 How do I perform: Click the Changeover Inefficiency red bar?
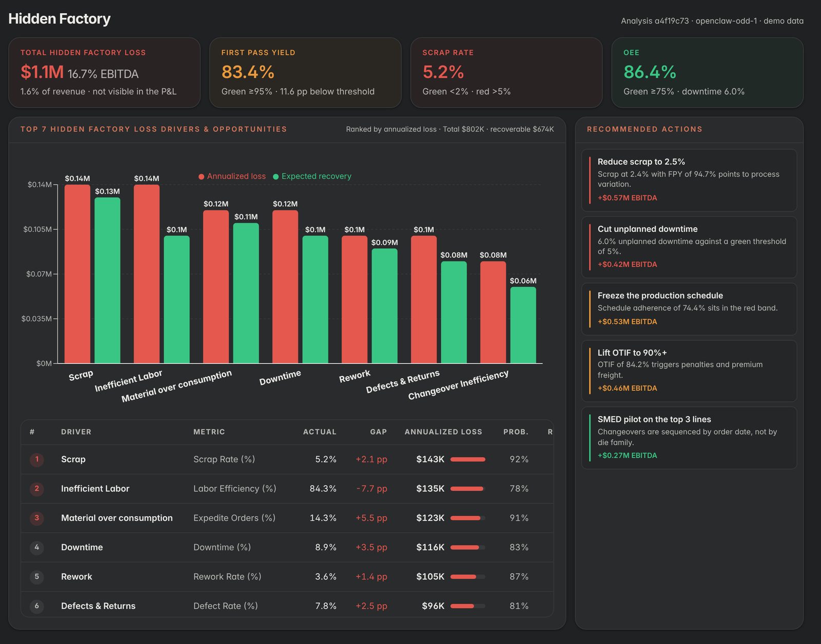pos(493,313)
